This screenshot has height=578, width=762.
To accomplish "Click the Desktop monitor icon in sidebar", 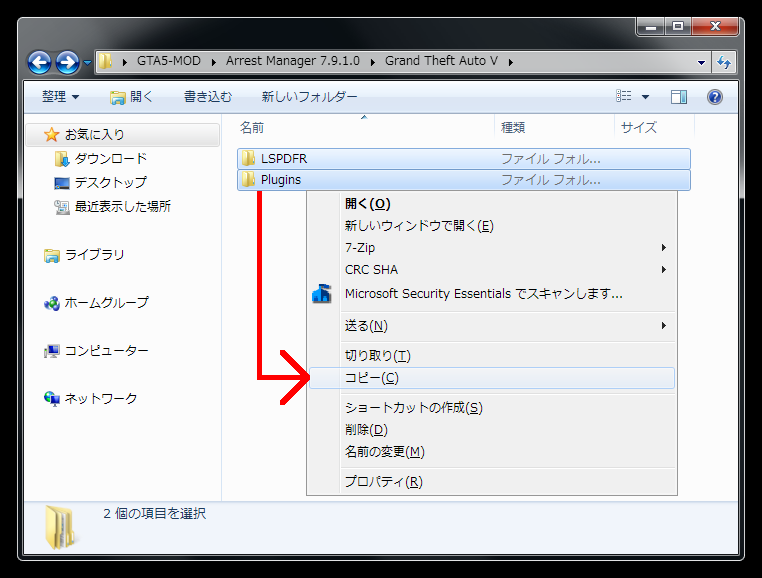I will 62,183.
